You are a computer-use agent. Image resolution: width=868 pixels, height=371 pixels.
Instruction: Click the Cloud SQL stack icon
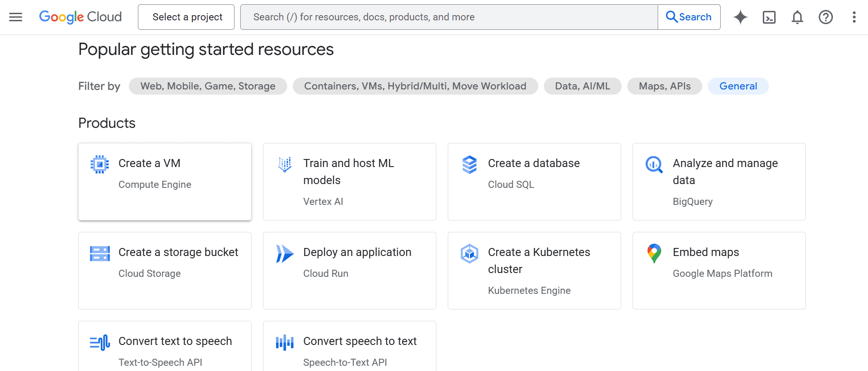470,164
